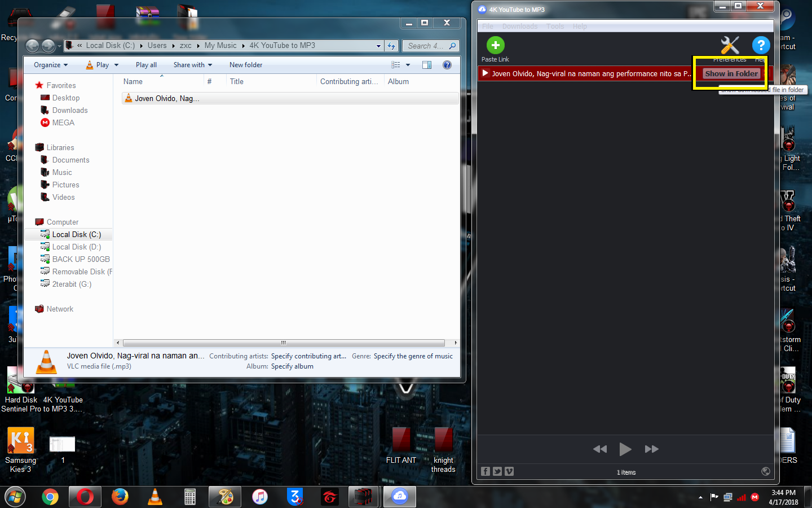This screenshot has width=812, height=508.
Task: Go forward in Explorer window
Action: pos(48,46)
